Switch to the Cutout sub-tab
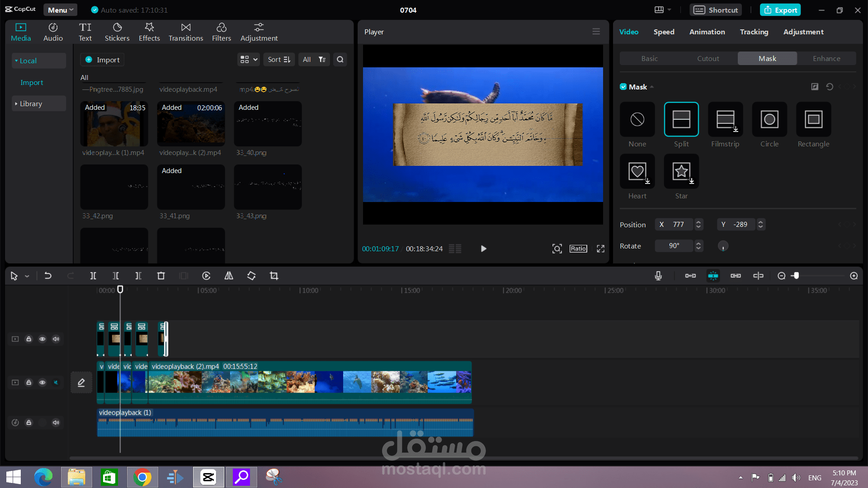The height and width of the screenshot is (488, 868). pyautogui.click(x=708, y=58)
